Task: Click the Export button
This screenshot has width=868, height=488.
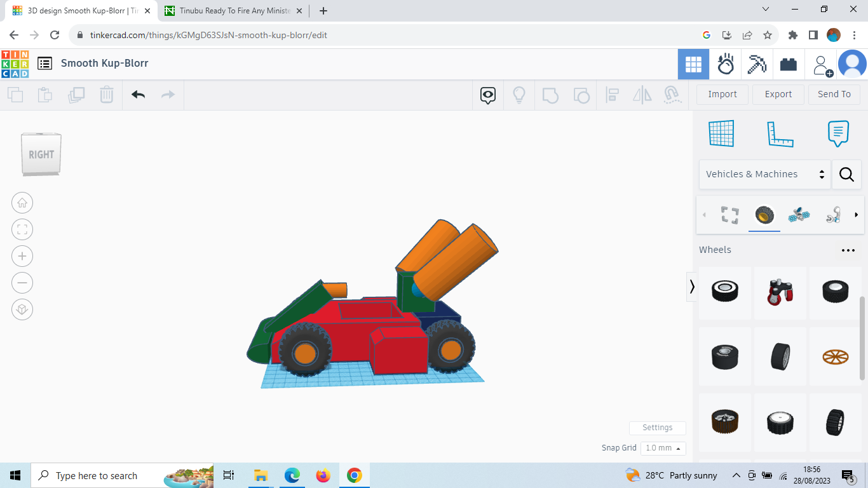Action: (x=778, y=94)
